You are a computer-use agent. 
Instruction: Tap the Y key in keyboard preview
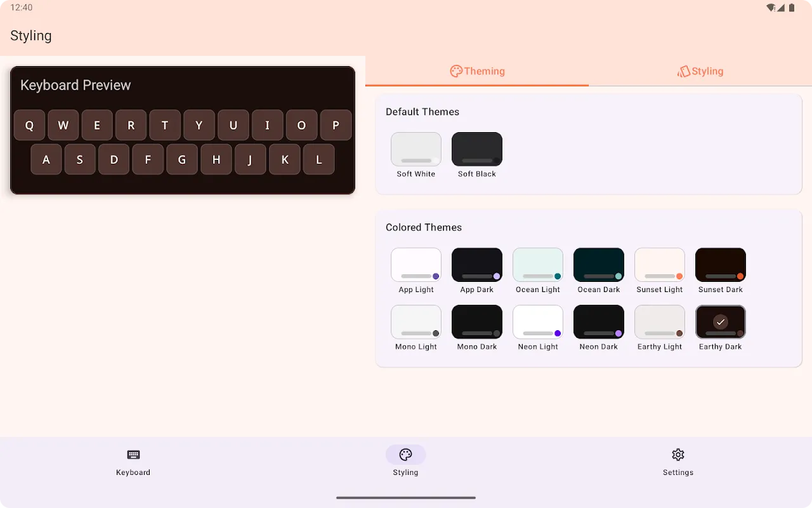point(199,125)
